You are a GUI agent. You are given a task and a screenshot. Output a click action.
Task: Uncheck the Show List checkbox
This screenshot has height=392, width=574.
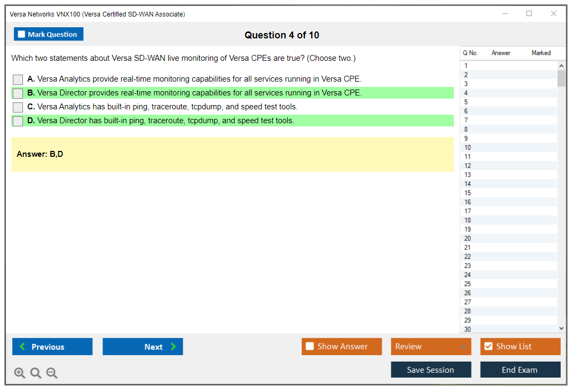[488, 347]
